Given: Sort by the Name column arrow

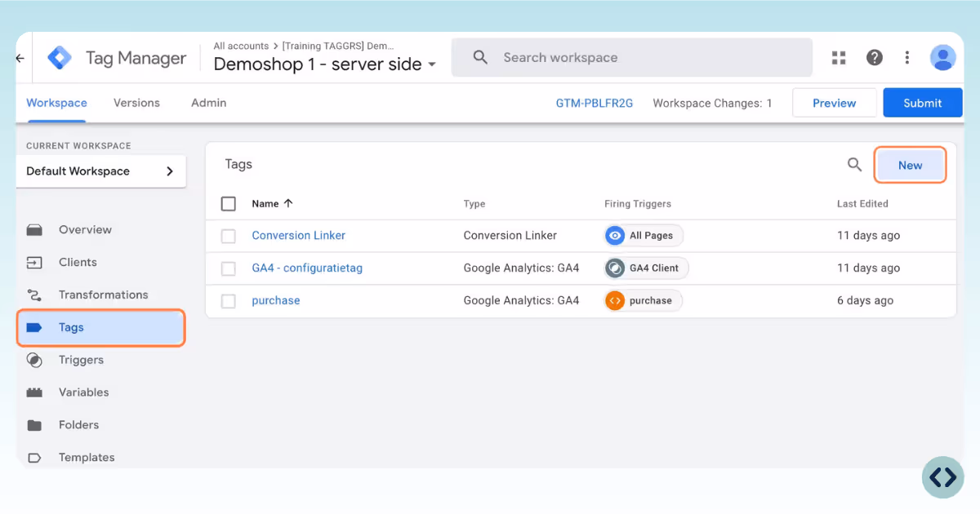Looking at the screenshot, I should 288,204.
